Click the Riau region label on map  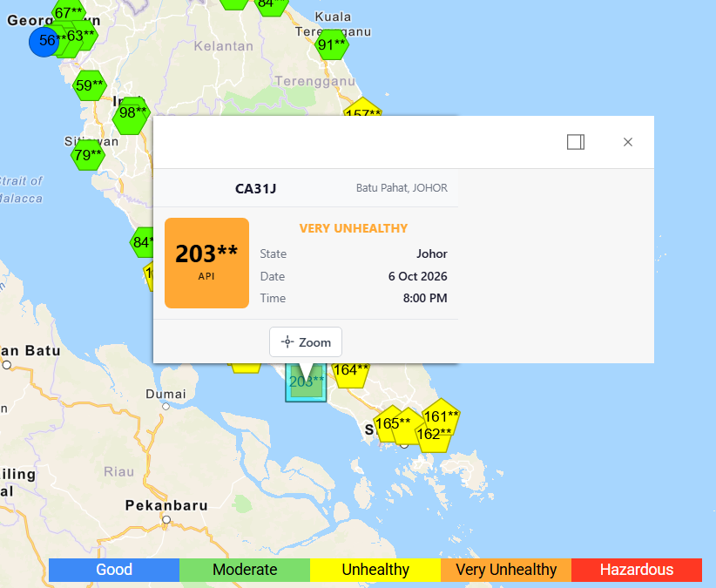(118, 471)
